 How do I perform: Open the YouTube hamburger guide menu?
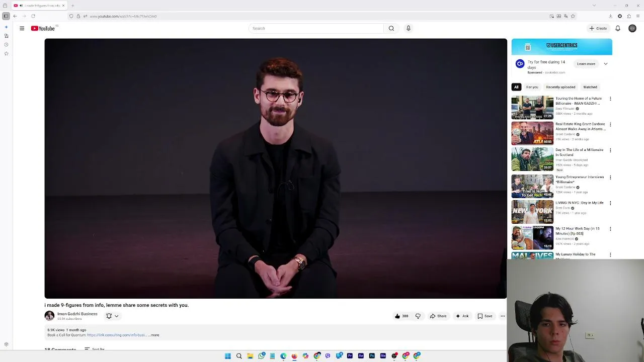(22, 28)
